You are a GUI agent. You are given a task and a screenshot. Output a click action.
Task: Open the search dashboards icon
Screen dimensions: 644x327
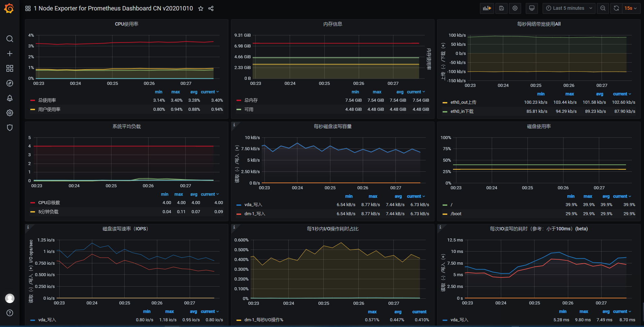tap(10, 39)
